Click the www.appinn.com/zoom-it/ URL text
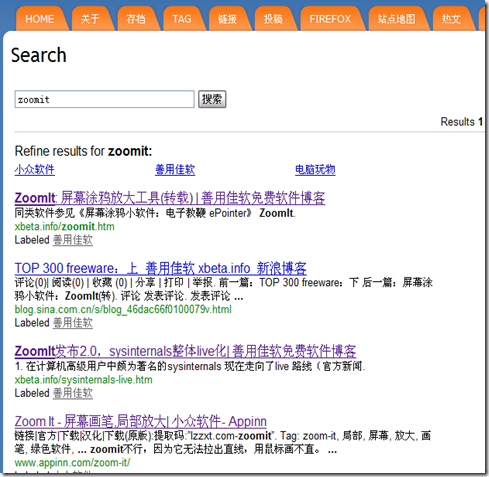489x477 pixels. 72,463
